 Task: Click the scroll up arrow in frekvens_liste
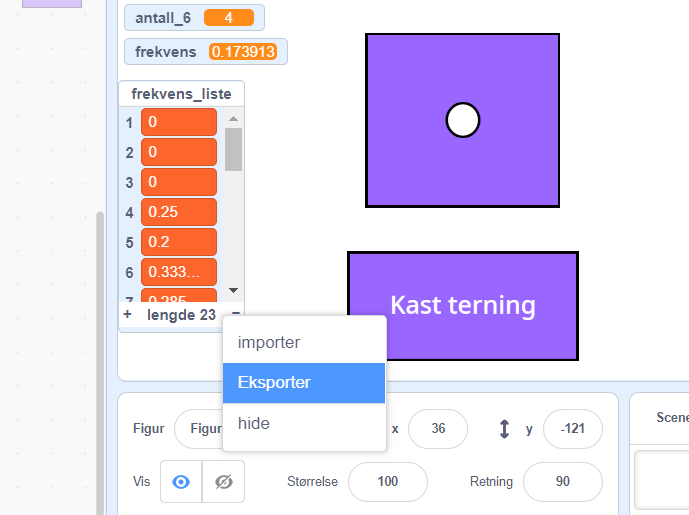click(233, 118)
